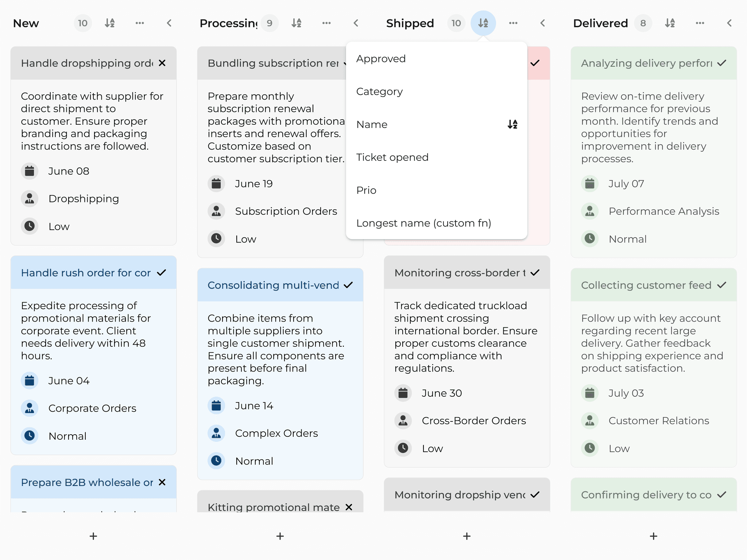Collapse the Shipped column

[542, 23]
